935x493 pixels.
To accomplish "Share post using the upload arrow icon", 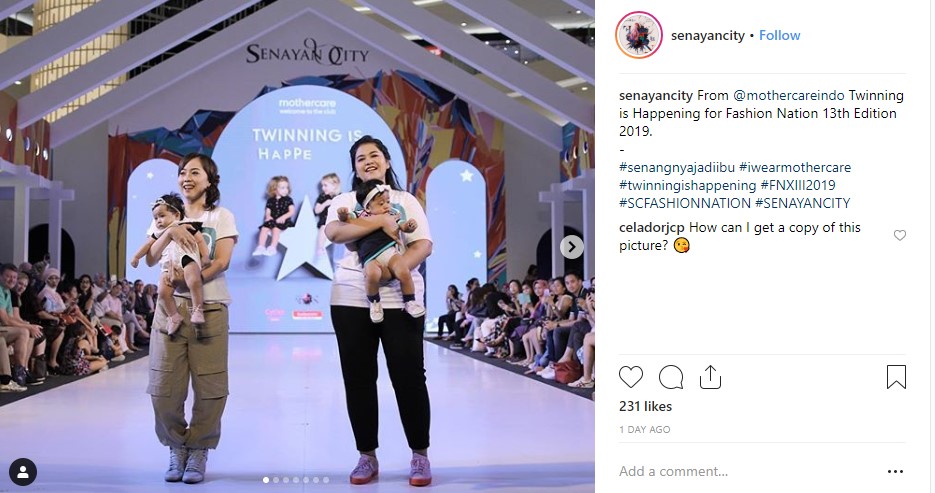I will pyautogui.click(x=710, y=377).
